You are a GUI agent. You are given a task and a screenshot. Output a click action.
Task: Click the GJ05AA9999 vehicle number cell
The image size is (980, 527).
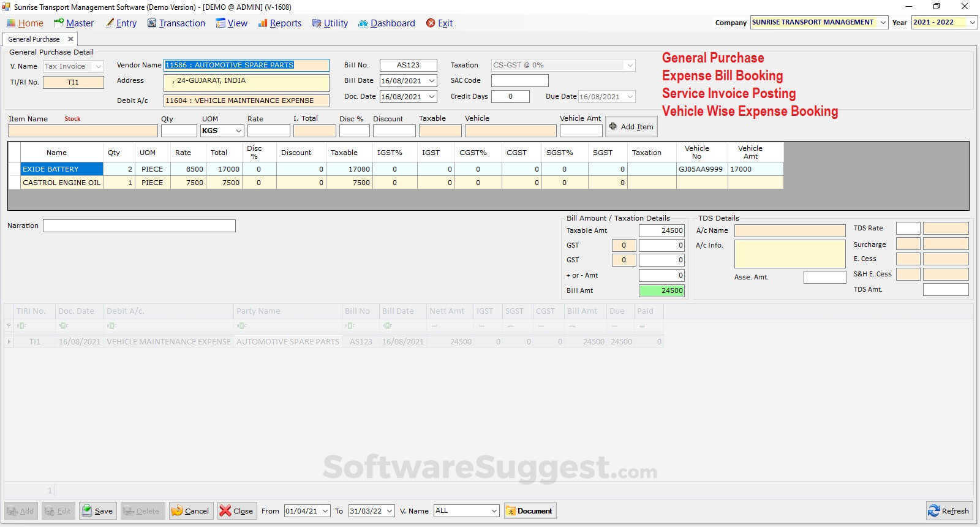[x=701, y=169]
